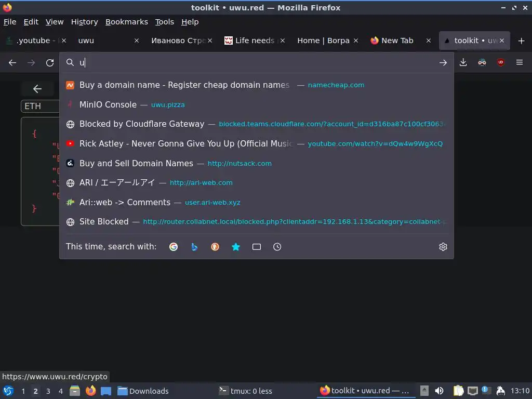Open the clipboard manager tray icon

[x=458, y=391]
